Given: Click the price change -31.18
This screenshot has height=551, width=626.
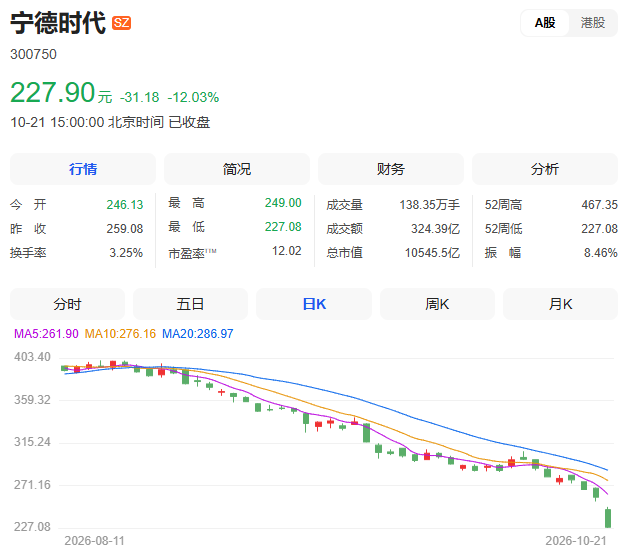Looking at the screenshot, I should (x=140, y=97).
